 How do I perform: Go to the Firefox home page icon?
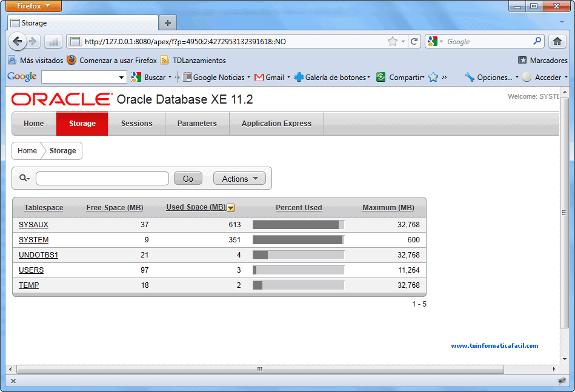pyautogui.click(x=557, y=41)
